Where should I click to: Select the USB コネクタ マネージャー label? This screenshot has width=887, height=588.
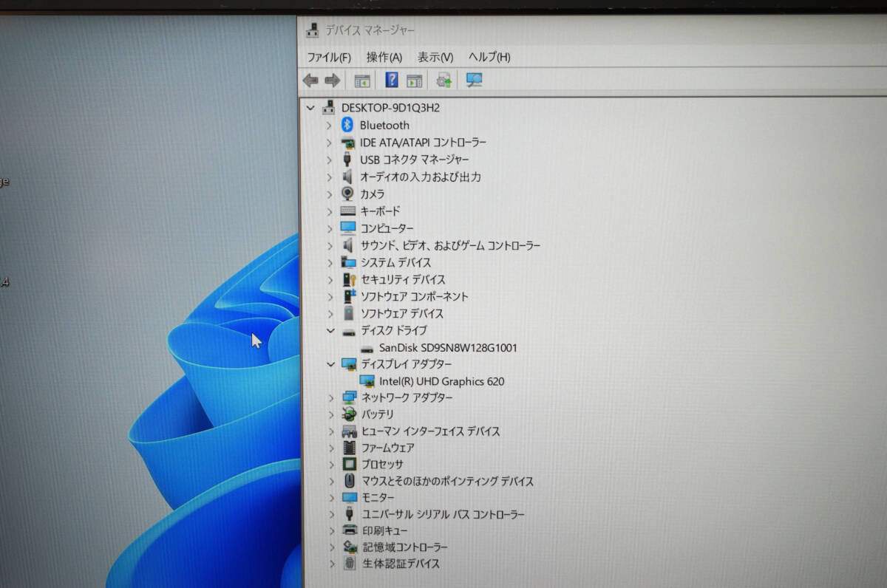[415, 160]
